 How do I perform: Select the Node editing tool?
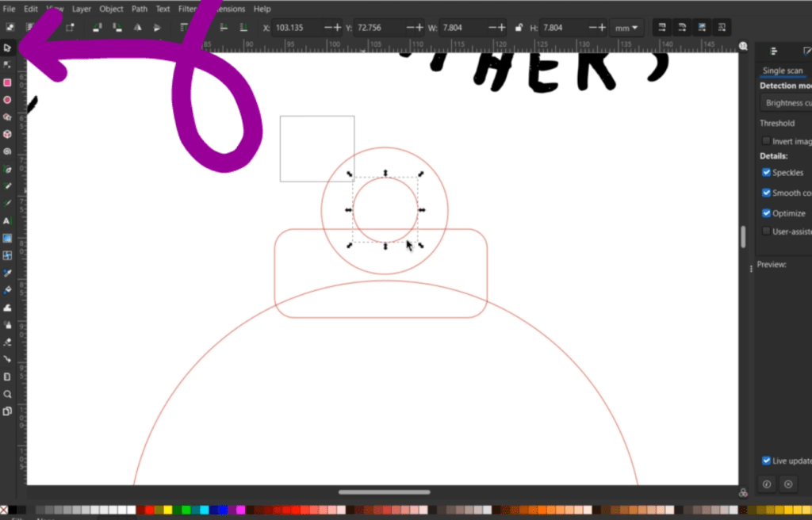(7, 64)
